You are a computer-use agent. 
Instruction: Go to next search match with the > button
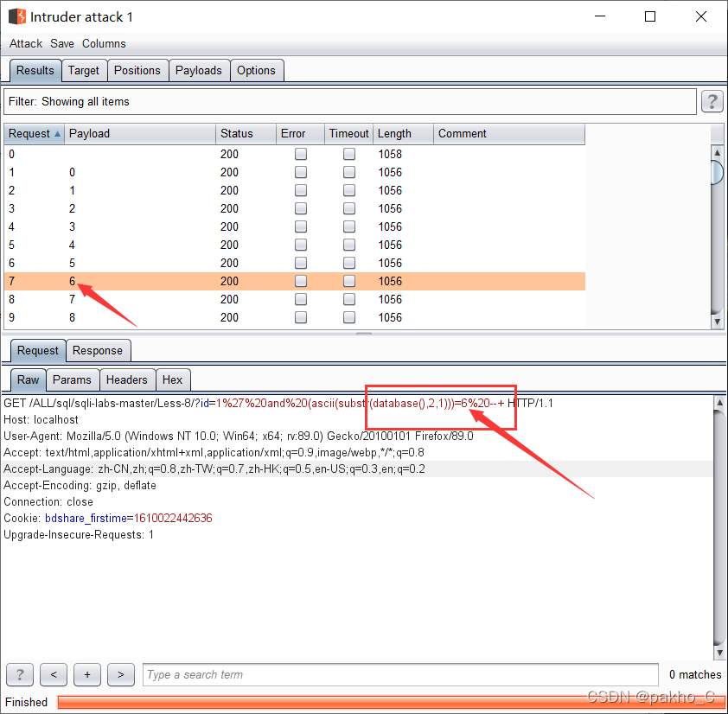click(121, 674)
